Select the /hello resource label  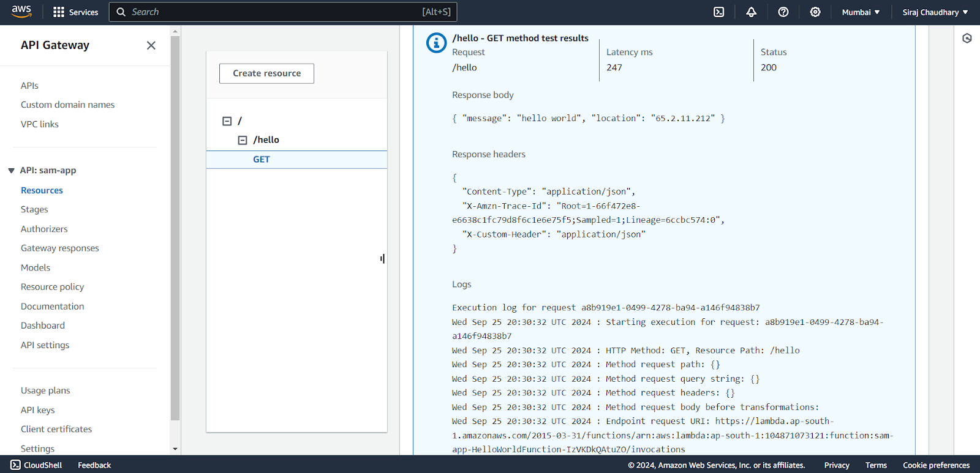pos(266,140)
